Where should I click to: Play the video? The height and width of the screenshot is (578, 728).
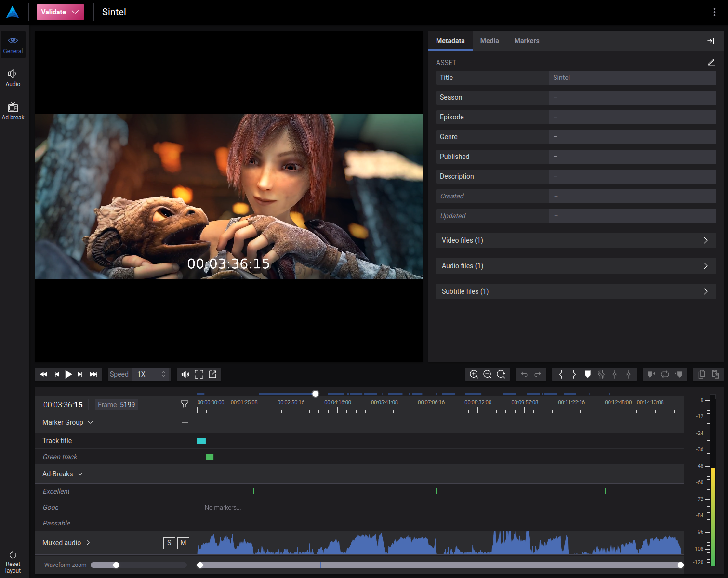68,374
